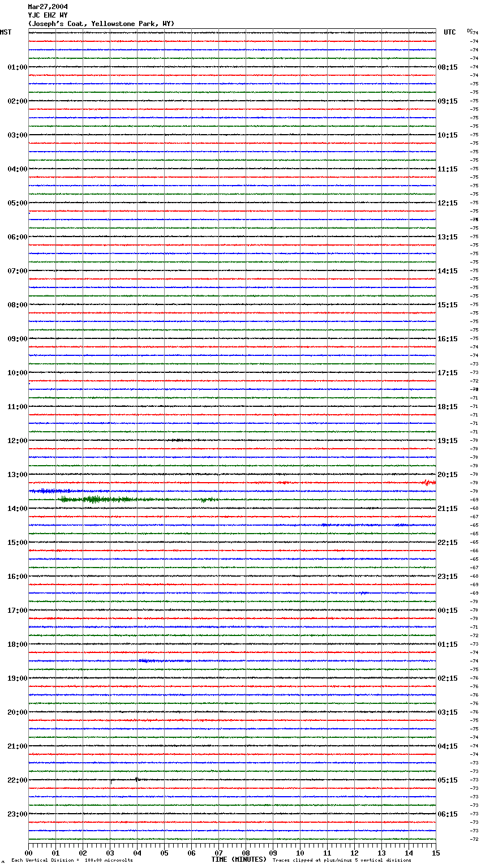This screenshot has width=481, height=868.
Task: Select the MST time label '06:00'
Action: pos(18,237)
